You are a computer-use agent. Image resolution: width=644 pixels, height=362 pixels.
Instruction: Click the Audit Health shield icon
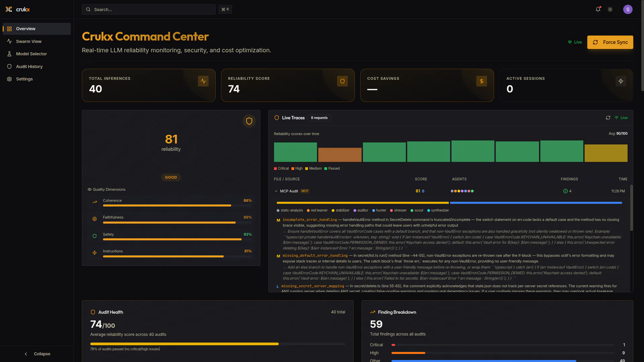[93, 312]
